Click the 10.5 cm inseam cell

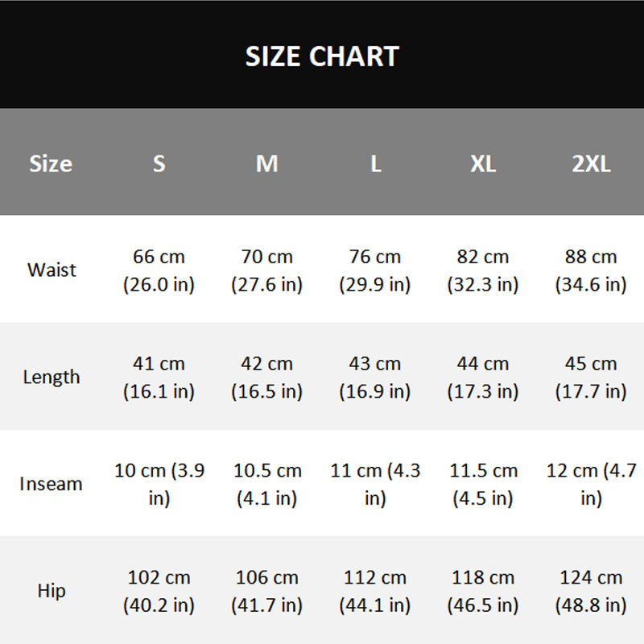(x=267, y=484)
